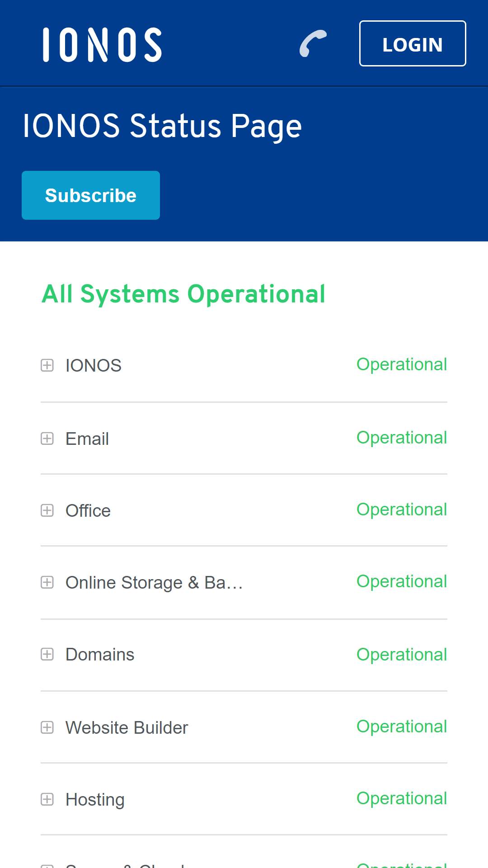Click the Website Builder component name
This screenshot has width=488, height=868.
point(127,727)
